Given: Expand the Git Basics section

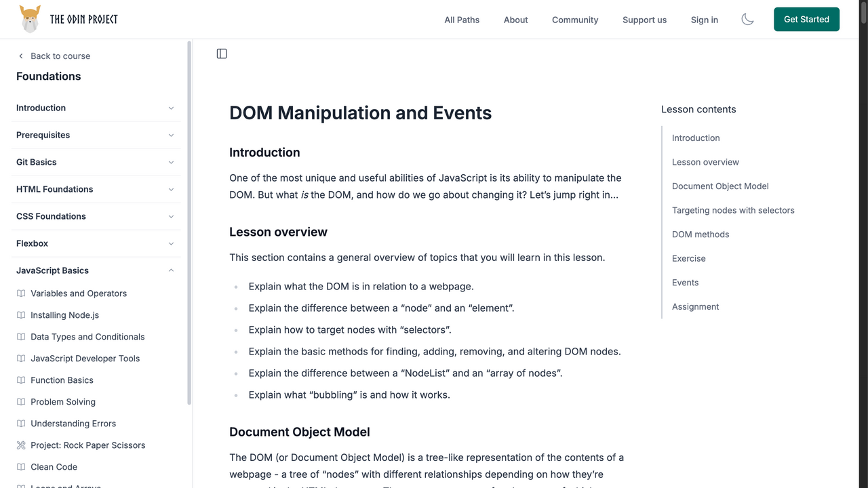Looking at the screenshot, I should [x=96, y=162].
